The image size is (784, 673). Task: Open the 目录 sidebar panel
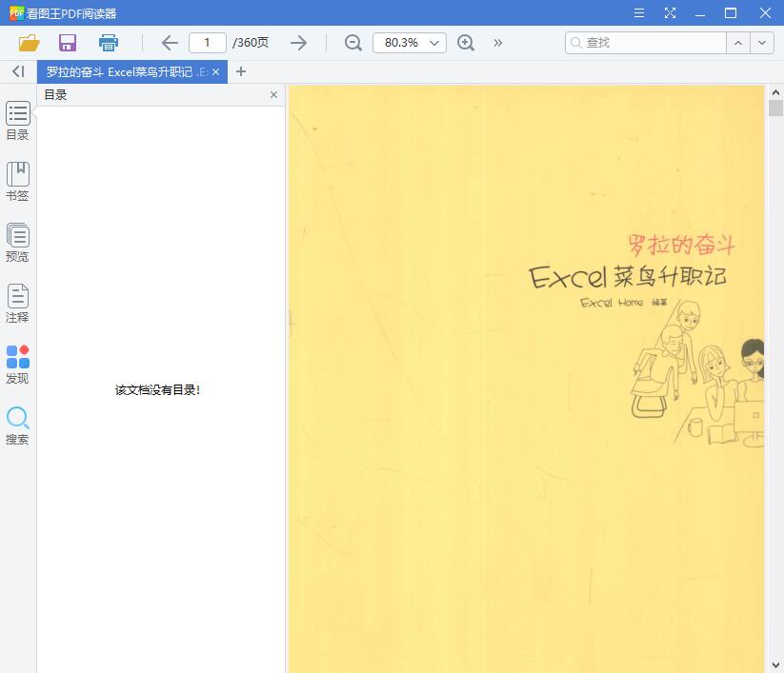17,122
